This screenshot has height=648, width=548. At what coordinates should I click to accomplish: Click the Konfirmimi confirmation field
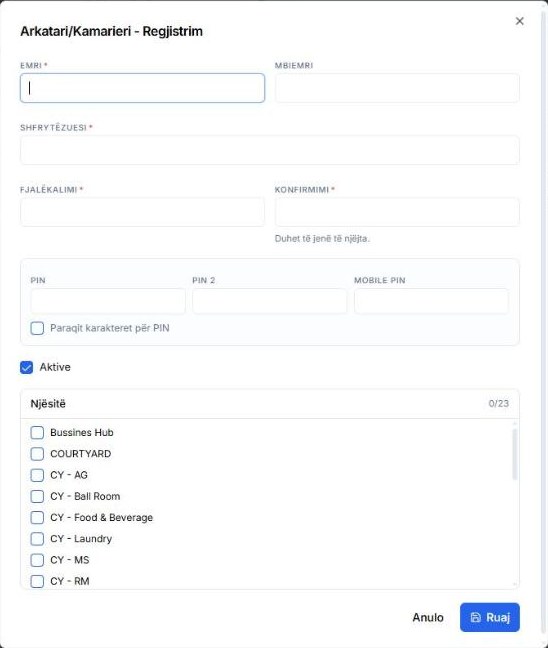[397, 212]
